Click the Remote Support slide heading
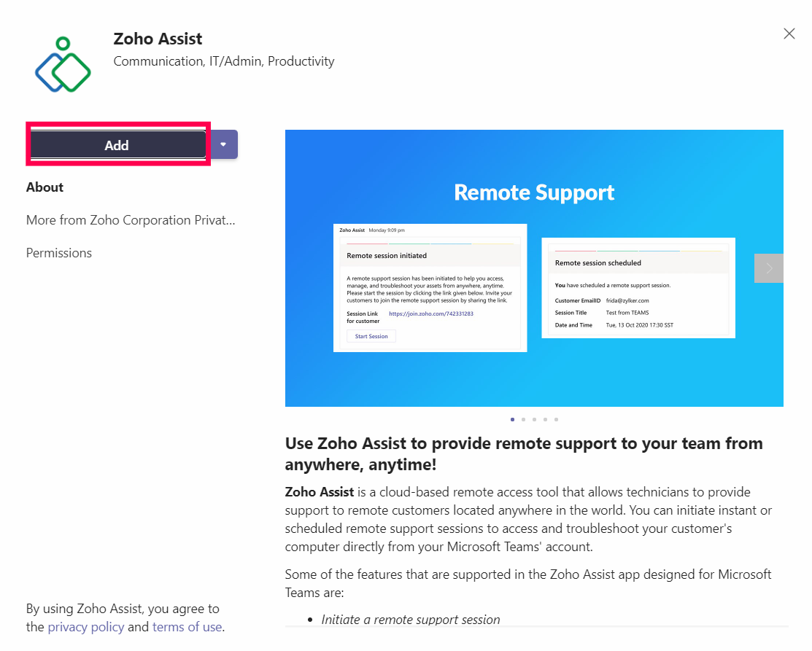The height and width of the screenshot is (651, 812). [534, 192]
